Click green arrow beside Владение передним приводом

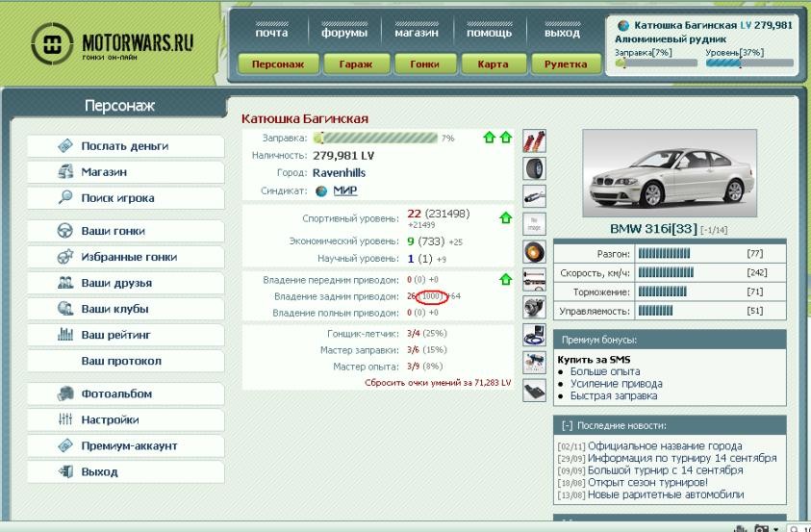506,280
